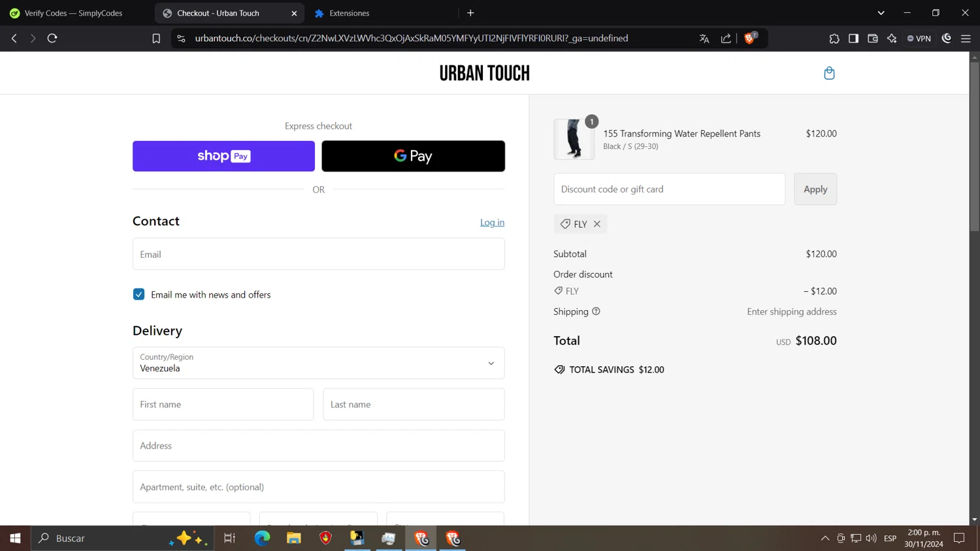Click the Water Repellent Pants product thumbnail

click(574, 139)
